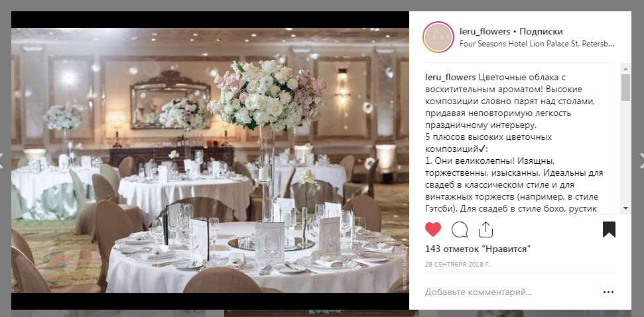Click the Подписки following button
Viewport: 644px width, 317px height.
point(541,32)
